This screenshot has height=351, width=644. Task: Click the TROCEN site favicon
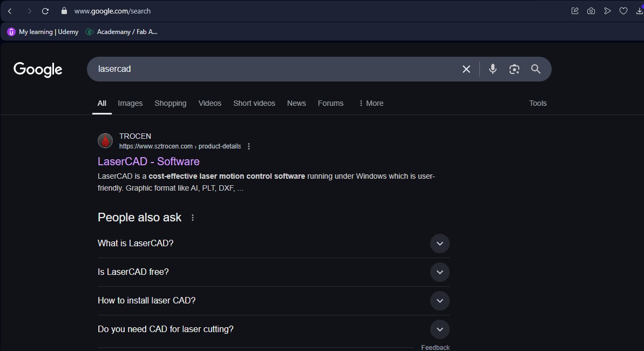105,140
